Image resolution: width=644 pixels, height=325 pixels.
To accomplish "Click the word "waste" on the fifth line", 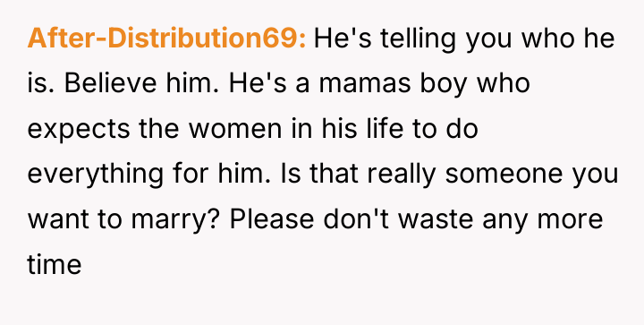I will pos(436,220).
